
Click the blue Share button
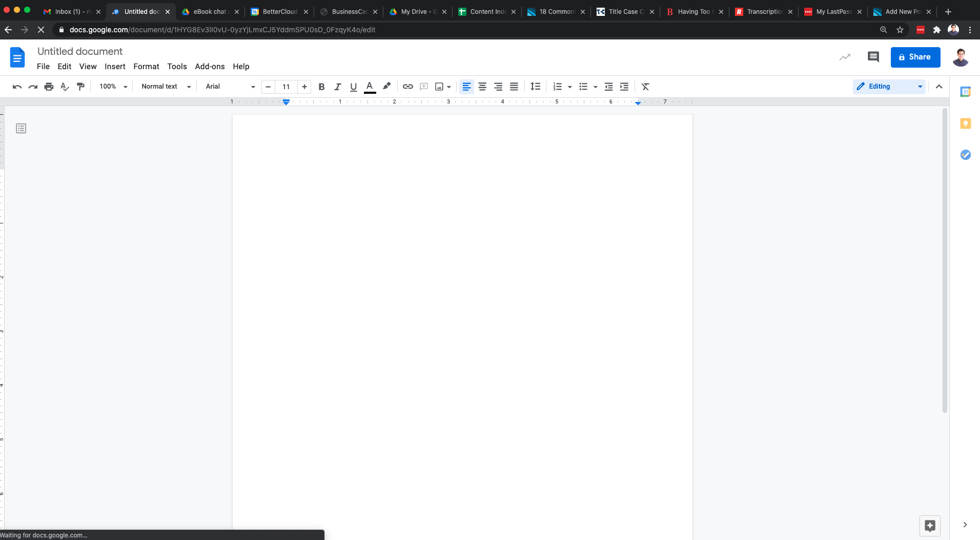coord(915,57)
